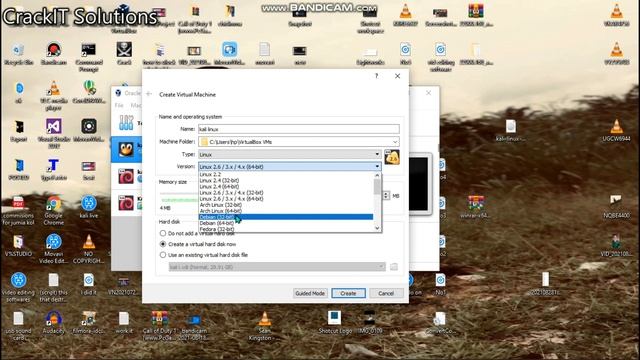The width and height of the screenshot is (640, 360).
Task: Open the TypeFaster desktop shortcut
Action: tap(53, 169)
